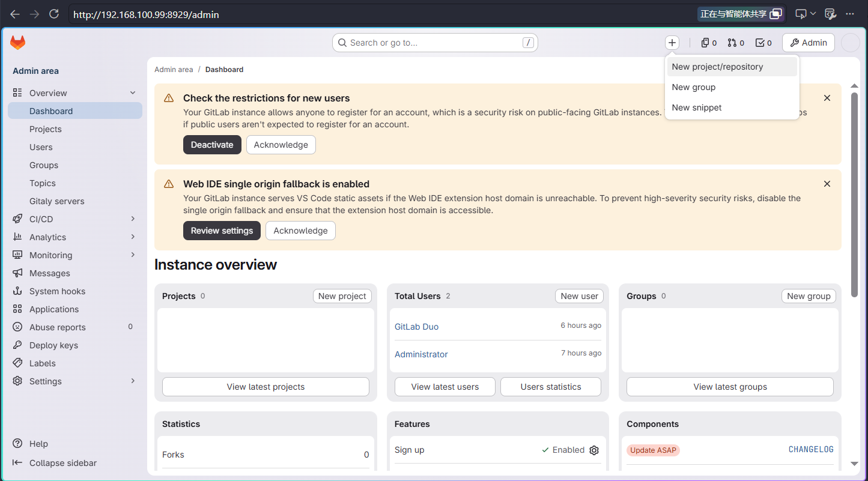
Task: Click the Admin button in the header
Action: click(x=809, y=43)
